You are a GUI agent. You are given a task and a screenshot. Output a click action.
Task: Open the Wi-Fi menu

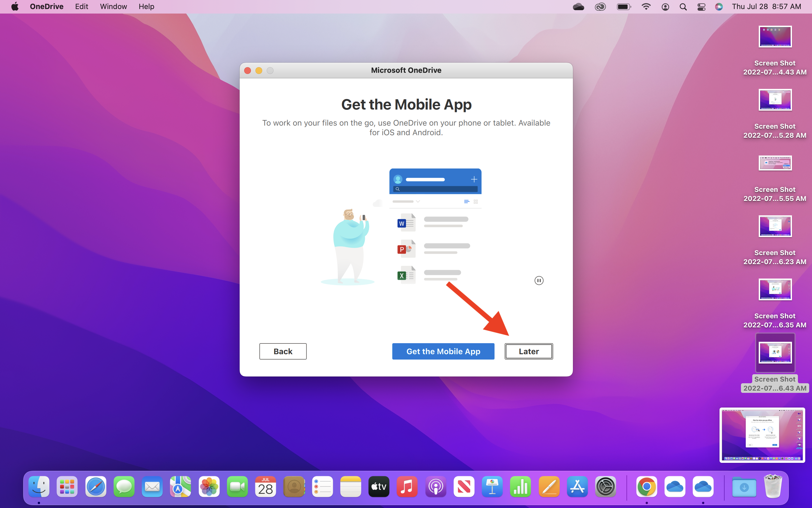[x=646, y=7]
